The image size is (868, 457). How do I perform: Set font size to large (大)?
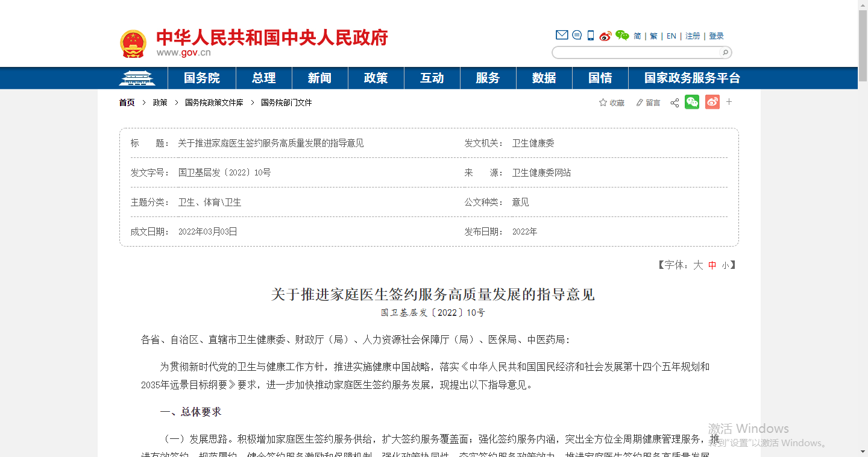[x=698, y=265]
